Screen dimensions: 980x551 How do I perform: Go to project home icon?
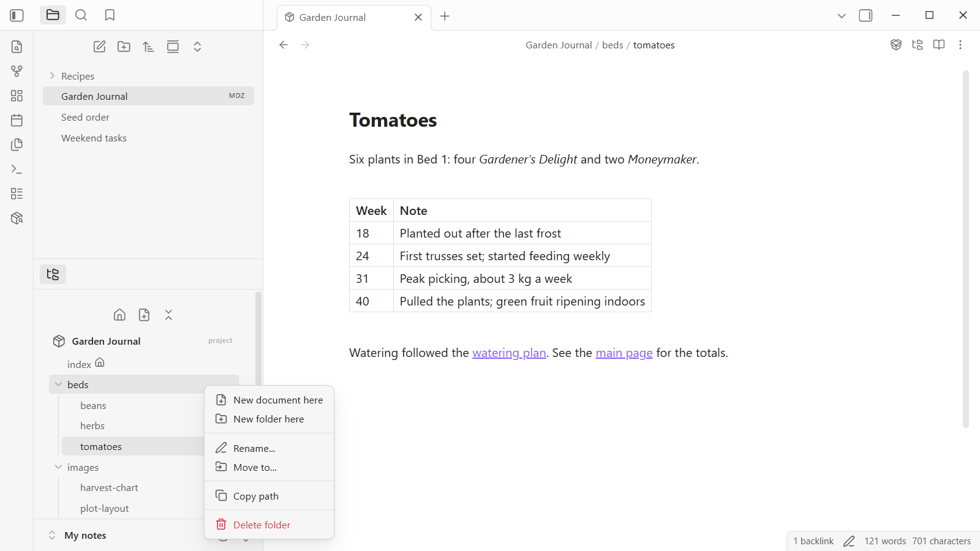119,315
